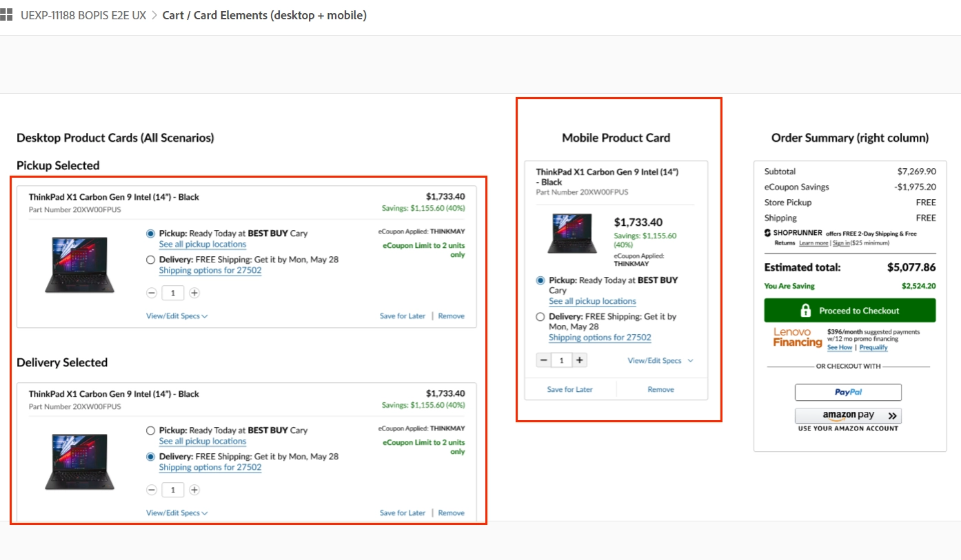Screen dimensions: 961x560
Task: Expand View/Edit Specs in Pickup Selected card
Action: (177, 316)
